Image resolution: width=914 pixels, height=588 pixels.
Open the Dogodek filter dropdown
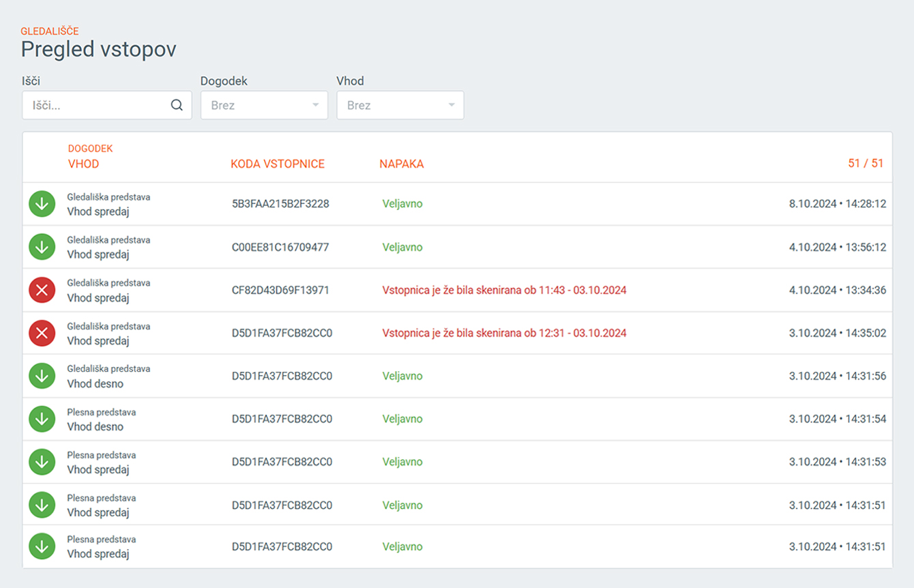[264, 105]
